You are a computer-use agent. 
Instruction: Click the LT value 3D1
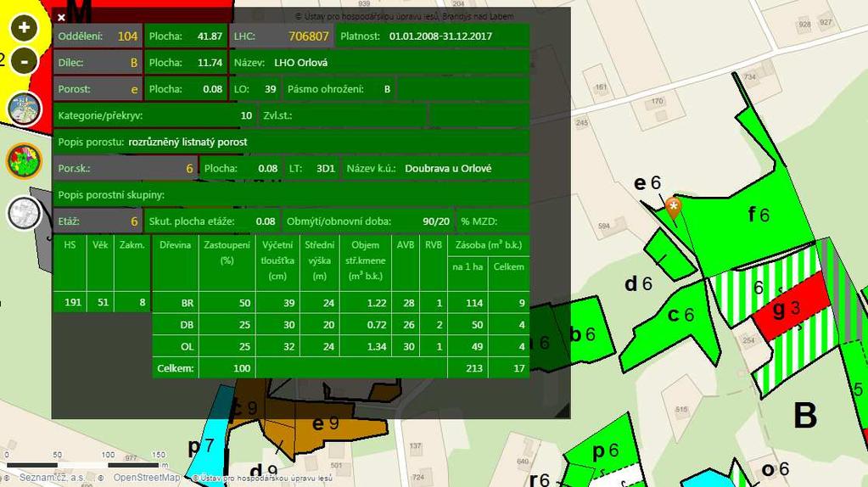point(326,169)
